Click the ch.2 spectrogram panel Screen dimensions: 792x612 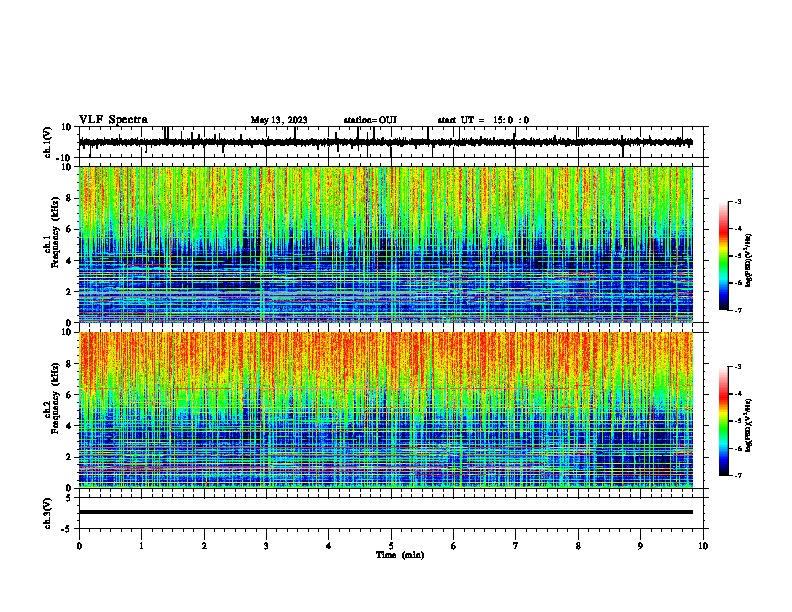pos(386,410)
